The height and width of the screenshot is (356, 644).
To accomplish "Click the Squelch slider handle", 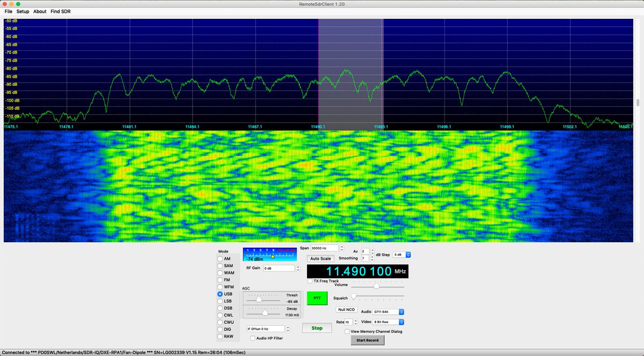I will (354, 296).
